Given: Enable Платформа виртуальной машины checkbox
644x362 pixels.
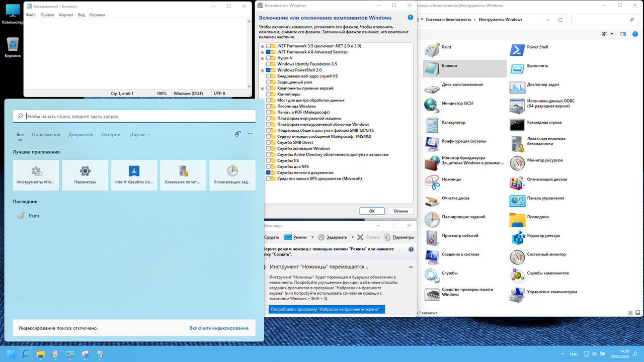Looking at the screenshot, I should click(x=268, y=119).
